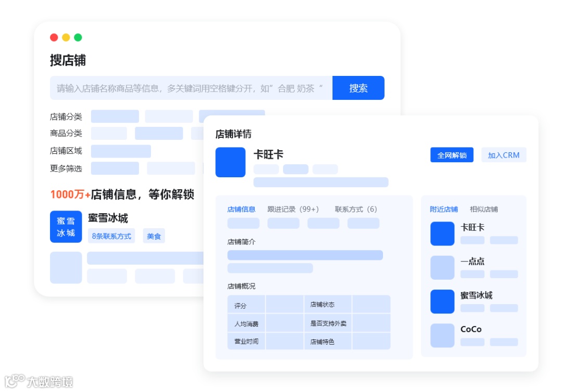Click the green maximize window dot
Screen dimensions: 562x392
(x=78, y=37)
